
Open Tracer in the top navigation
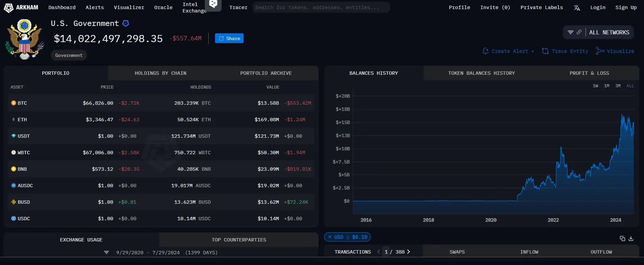pos(238,7)
